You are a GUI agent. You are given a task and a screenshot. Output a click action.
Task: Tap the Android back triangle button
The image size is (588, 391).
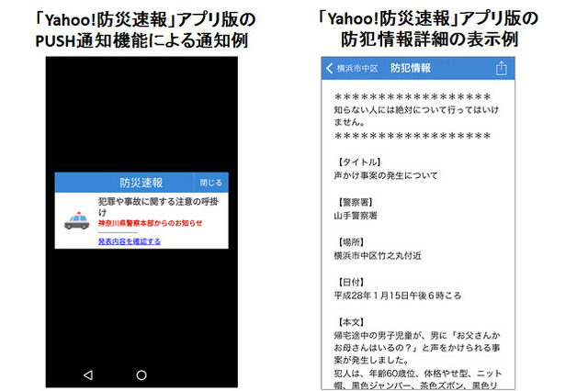[x=88, y=374]
